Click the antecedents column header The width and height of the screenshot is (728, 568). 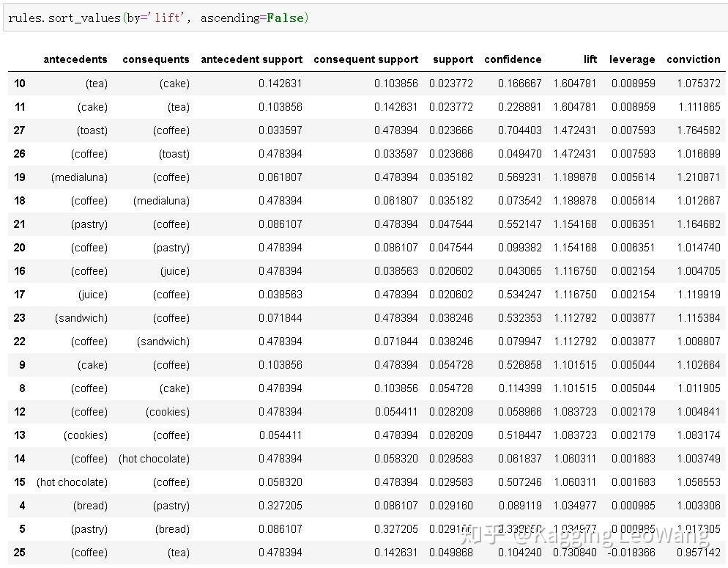(75, 59)
